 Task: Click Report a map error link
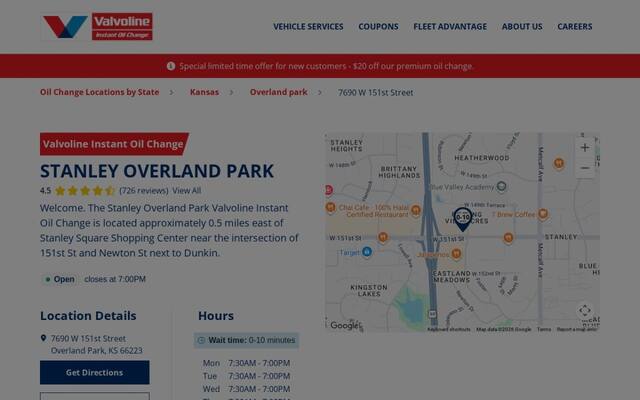[576, 329]
